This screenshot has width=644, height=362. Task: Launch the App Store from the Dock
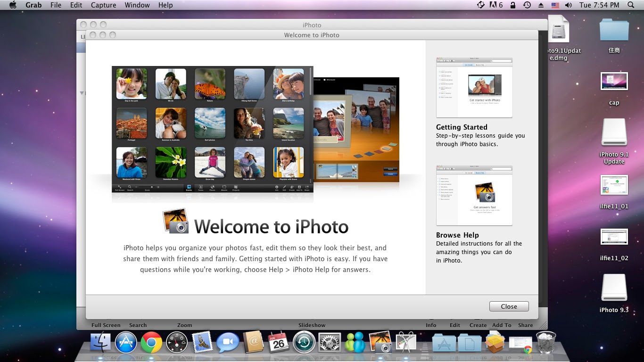tap(126, 342)
